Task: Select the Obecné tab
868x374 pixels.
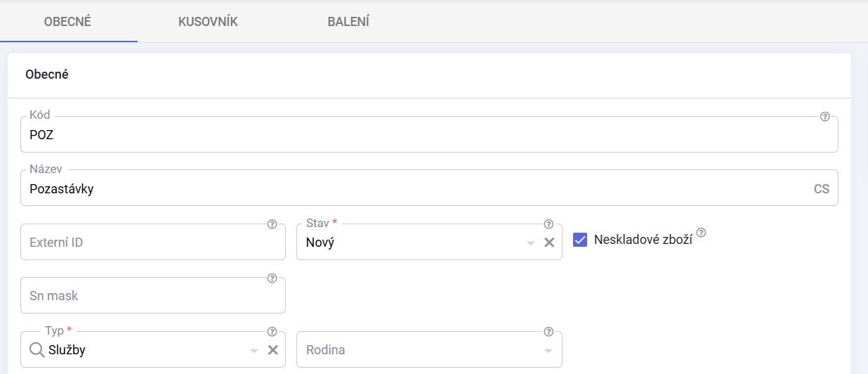Action: [67, 22]
